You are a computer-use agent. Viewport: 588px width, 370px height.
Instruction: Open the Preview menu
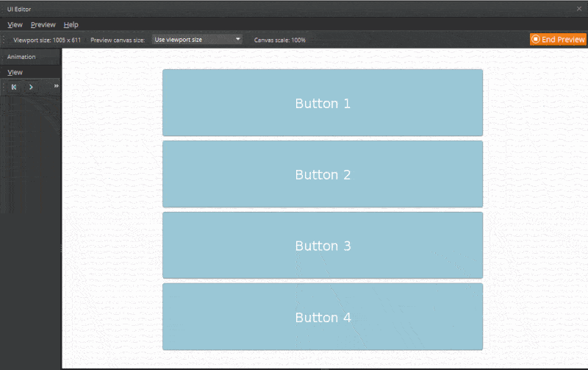(x=43, y=25)
